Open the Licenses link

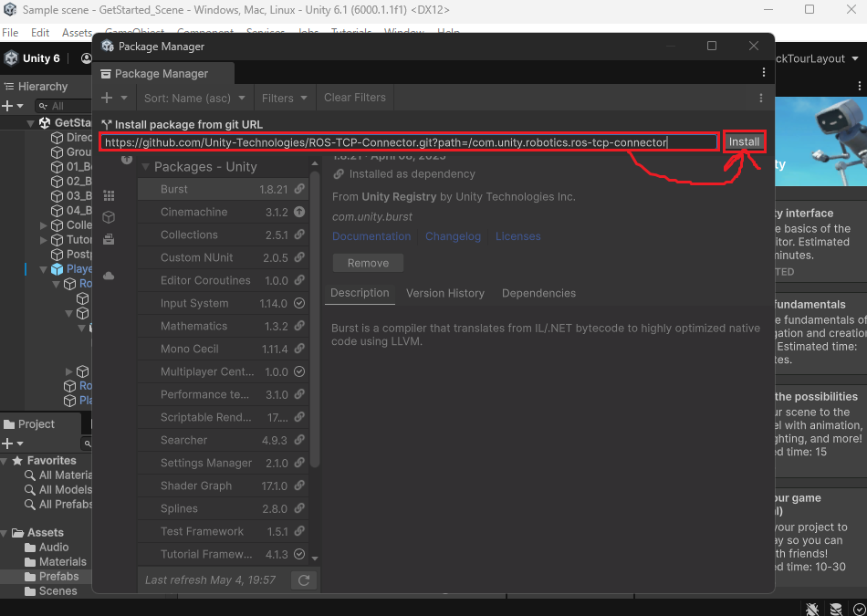(517, 236)
